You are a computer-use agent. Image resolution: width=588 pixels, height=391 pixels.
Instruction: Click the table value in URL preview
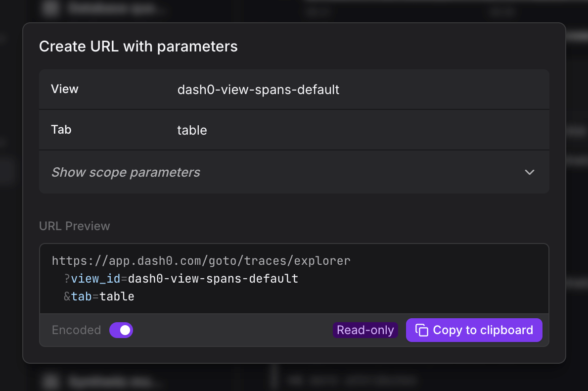pos(117,296)
